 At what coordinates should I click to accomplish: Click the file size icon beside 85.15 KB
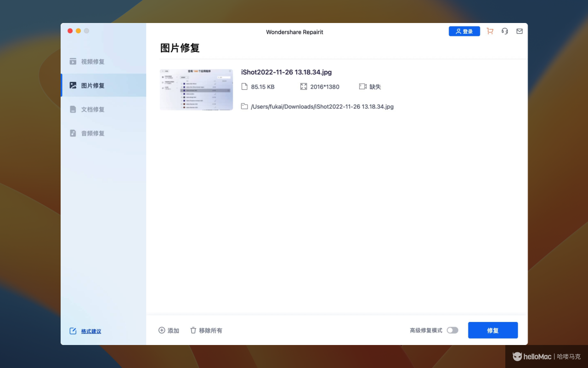(x=244, y=86)
